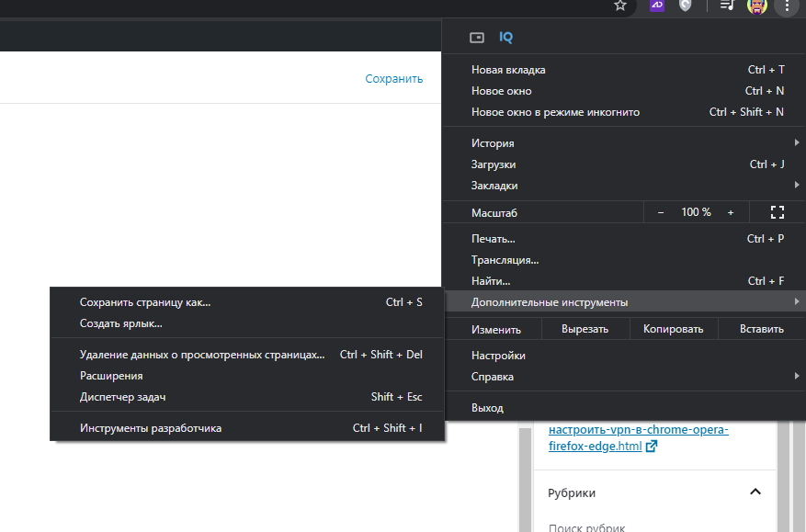This screenshot has height=532, width=806.
Task: Launch Диспетчер задач from submenu
Action: (x=246, y=397)
